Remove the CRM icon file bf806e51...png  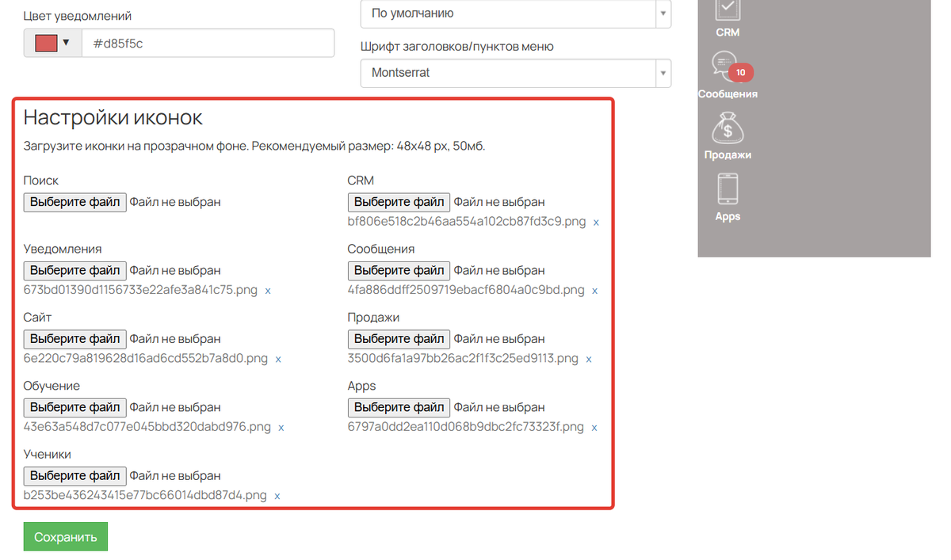(x=596, y=223)
